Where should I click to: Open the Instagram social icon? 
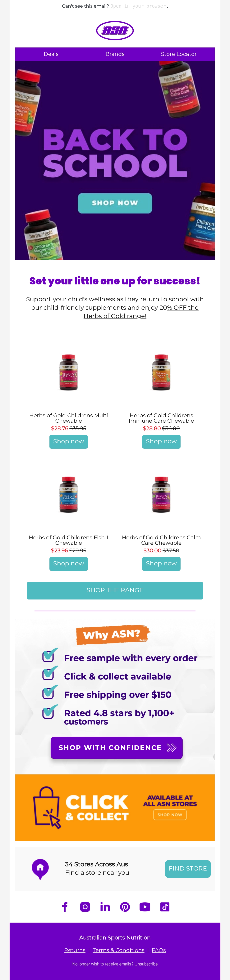coord(85,906)
